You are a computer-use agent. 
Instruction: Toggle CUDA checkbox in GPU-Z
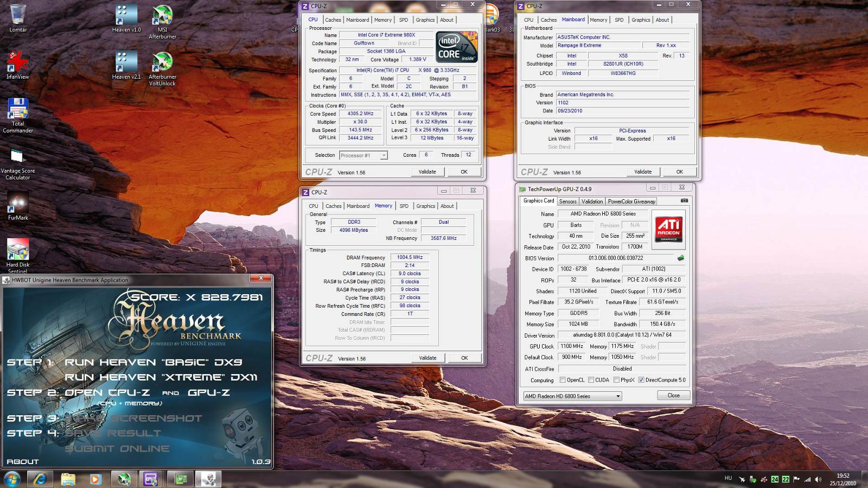tap(591, 380)
